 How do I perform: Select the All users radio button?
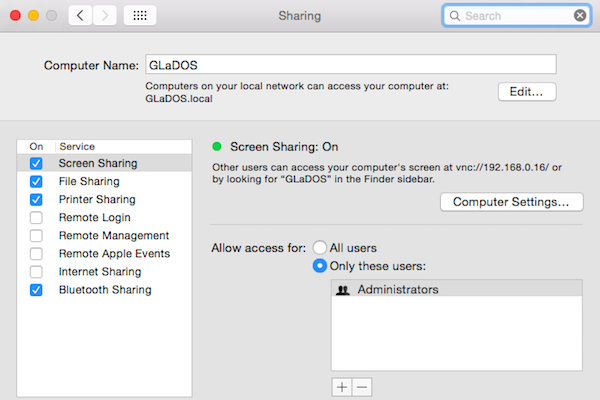pos(320,248)
